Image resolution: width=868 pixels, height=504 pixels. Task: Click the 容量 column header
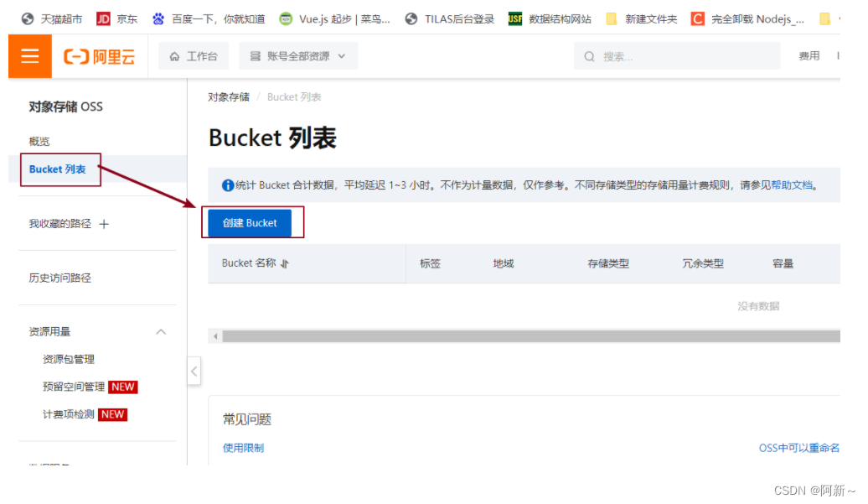click(783, 263)
